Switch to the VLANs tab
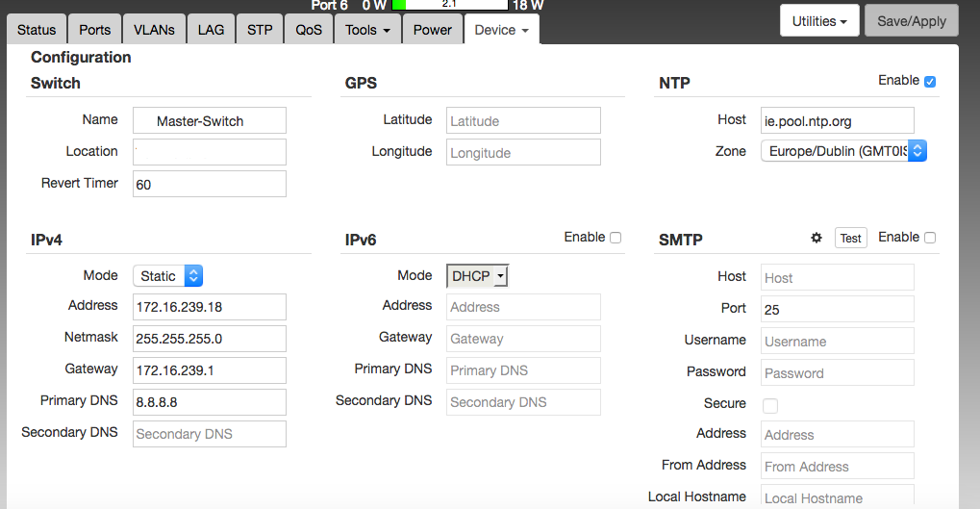The width and height of the screenshot is (980, 509). tap(154, 30)
